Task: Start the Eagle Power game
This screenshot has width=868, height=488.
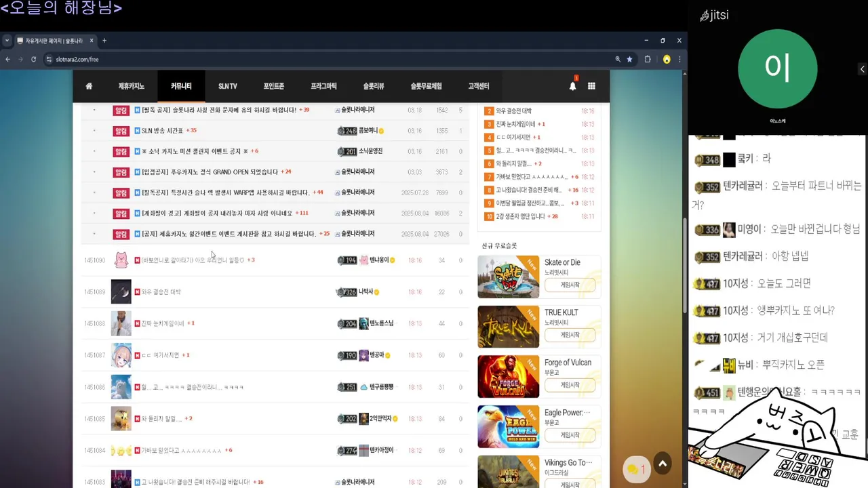Action: click(570, 435)
